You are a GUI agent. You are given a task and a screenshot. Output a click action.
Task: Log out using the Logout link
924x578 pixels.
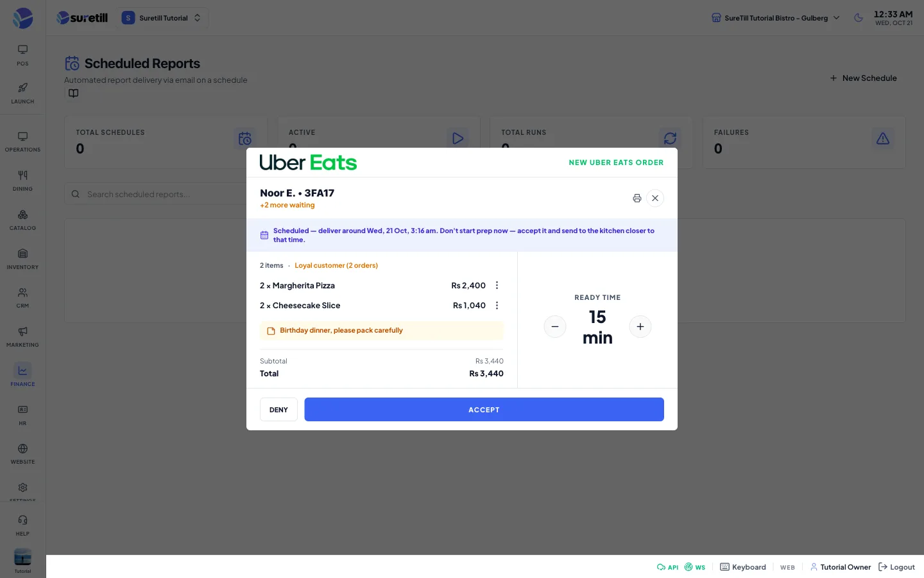(896, 567)
